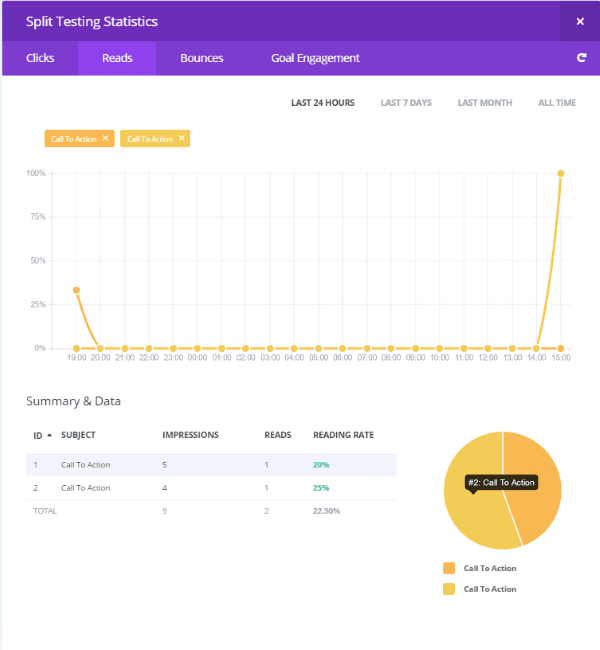Close the Split Testing Statistics dialog
Screen dimensions: 600x650
[x=580, y=21]
